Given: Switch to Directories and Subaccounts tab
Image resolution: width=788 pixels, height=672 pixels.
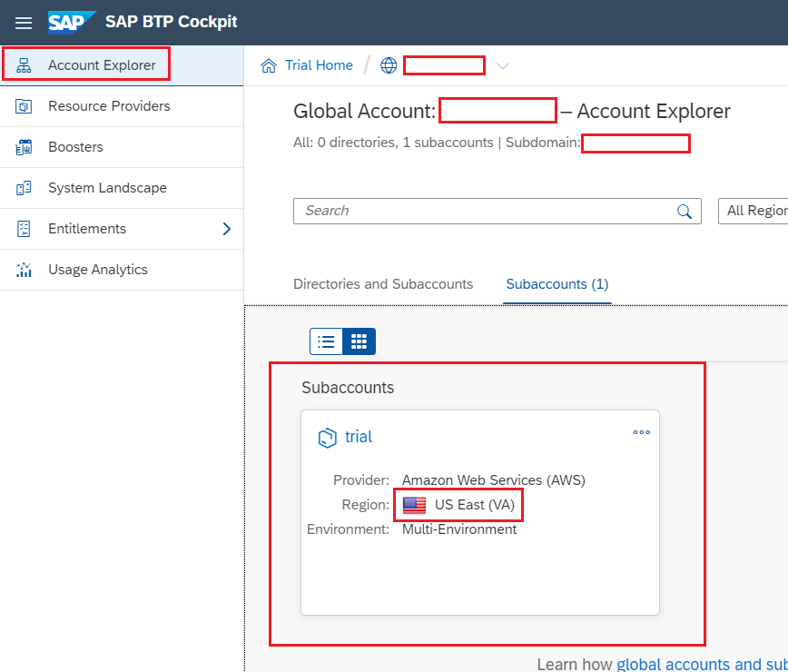Looking at the screenshot, I should click(x=383, y=284).
